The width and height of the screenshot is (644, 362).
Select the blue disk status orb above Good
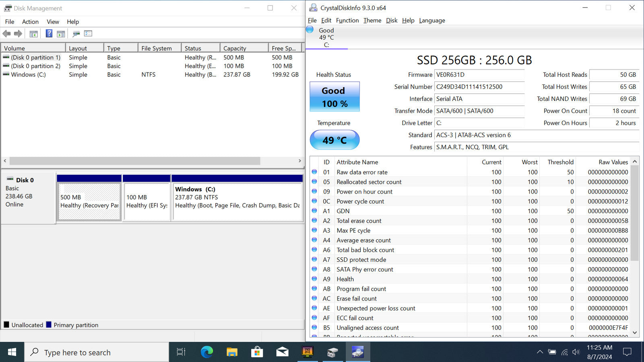tap(310, 29)
